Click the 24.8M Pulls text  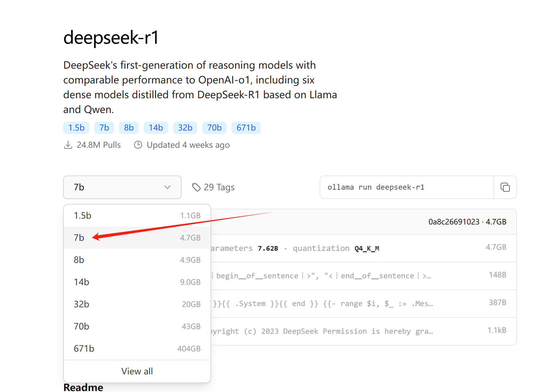(x=99, y=145)
